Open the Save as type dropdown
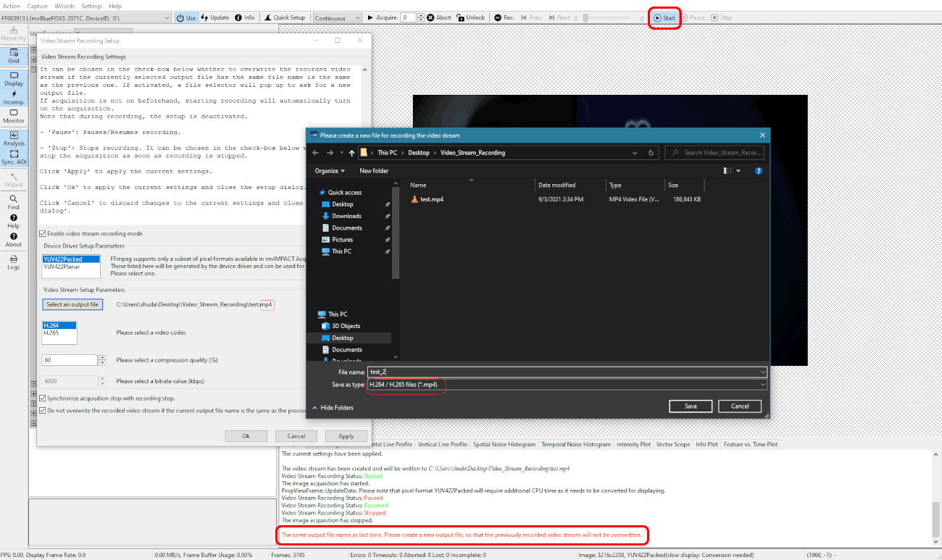Screen dimensions: 942x560 click(566, 385)
